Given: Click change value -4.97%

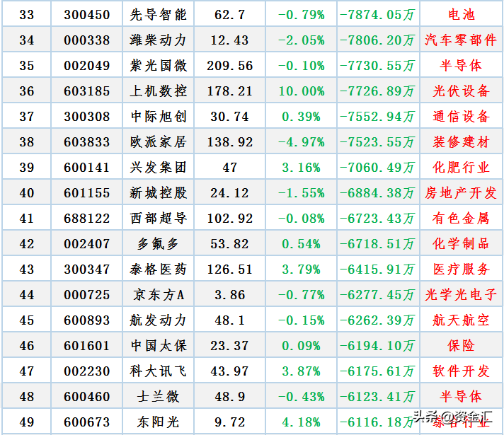Looking at the screenshot, I should tap(302, 142).
